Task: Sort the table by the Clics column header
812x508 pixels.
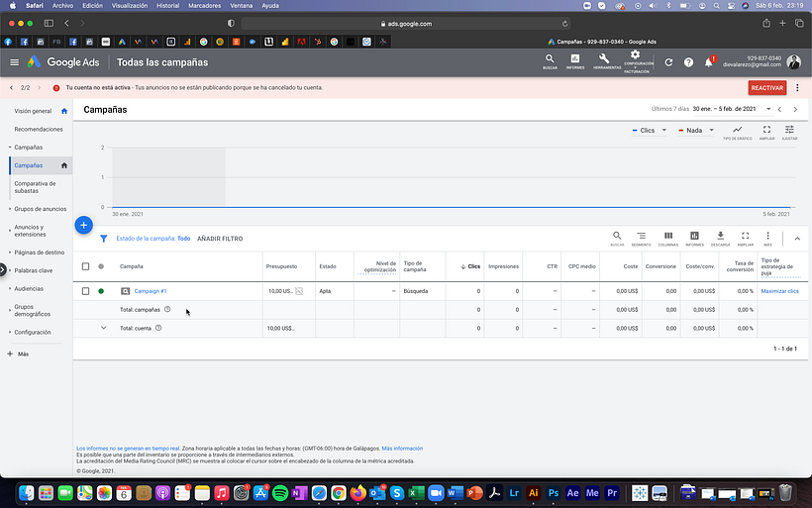Action: 470,266
